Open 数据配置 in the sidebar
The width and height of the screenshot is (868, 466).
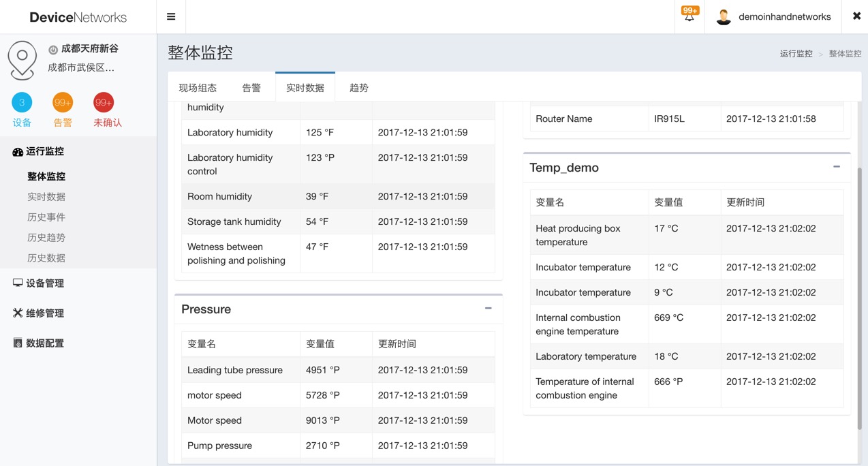[x=45, y=343]
